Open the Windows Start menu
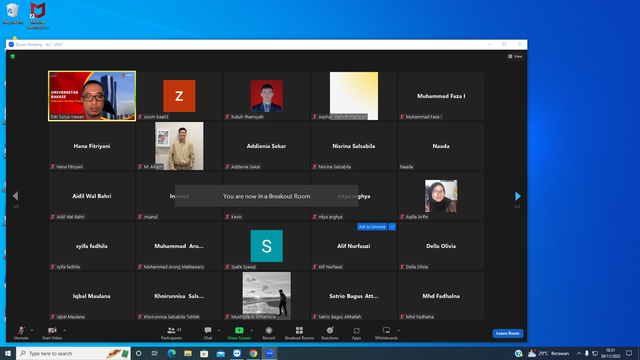This screenshot has height=360, width=640. (x=8, y=353)
